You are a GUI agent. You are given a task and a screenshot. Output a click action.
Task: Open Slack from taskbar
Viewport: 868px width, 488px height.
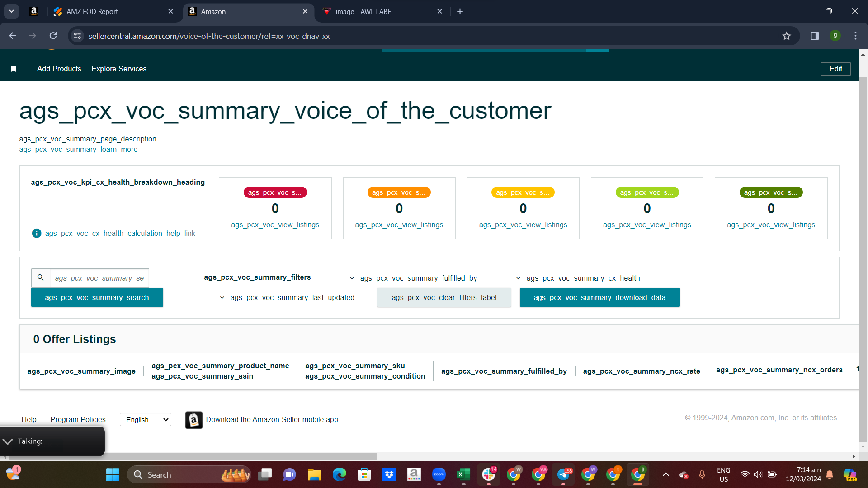click(488, 474)
